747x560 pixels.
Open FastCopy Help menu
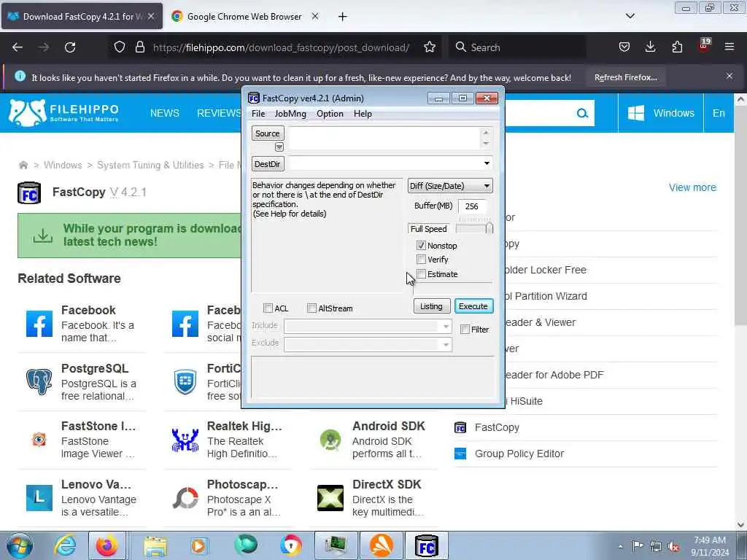tap(363, 114)
